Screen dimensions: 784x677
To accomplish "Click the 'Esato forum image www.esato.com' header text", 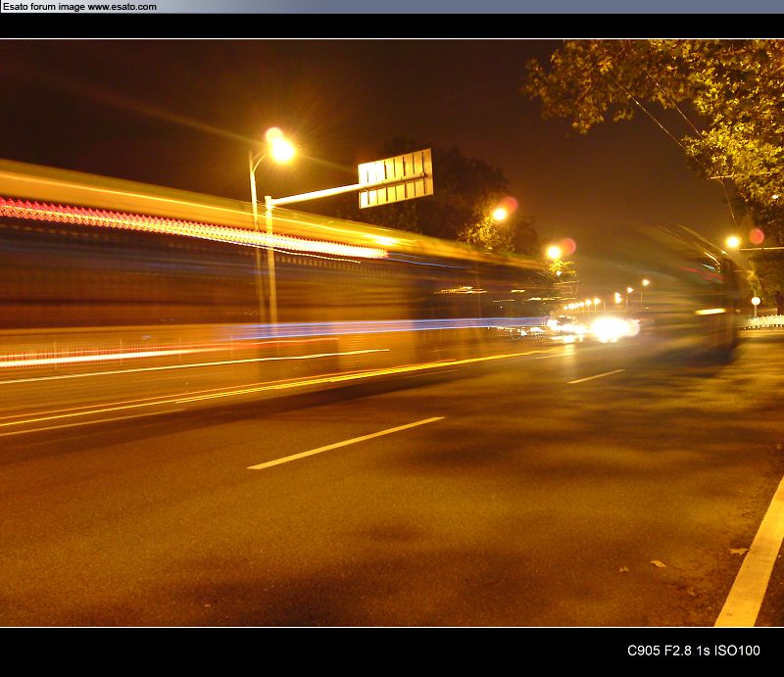I will 79,7.
